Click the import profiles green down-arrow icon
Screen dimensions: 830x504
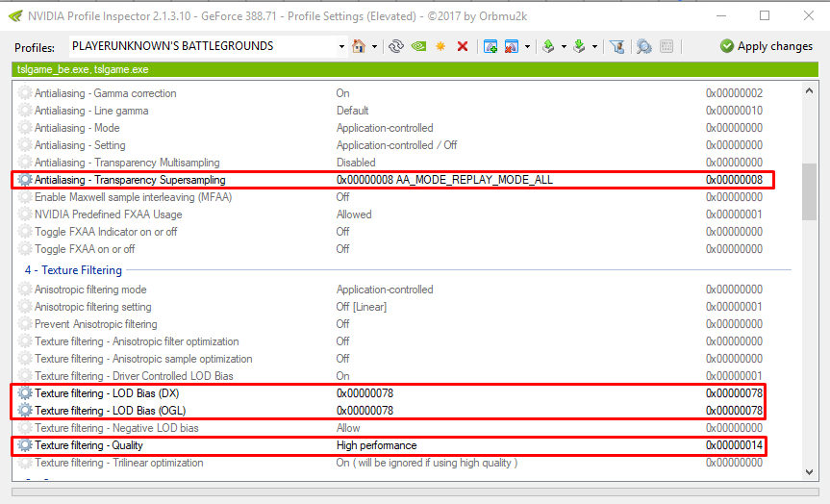pos(580,46)
